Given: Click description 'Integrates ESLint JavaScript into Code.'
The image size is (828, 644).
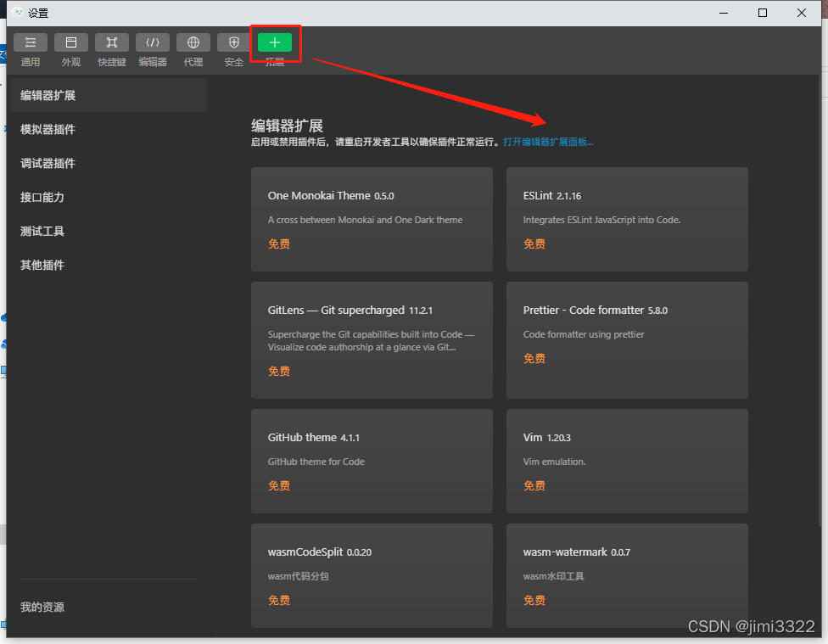Looking at the screenshot, I should [601, 220].
